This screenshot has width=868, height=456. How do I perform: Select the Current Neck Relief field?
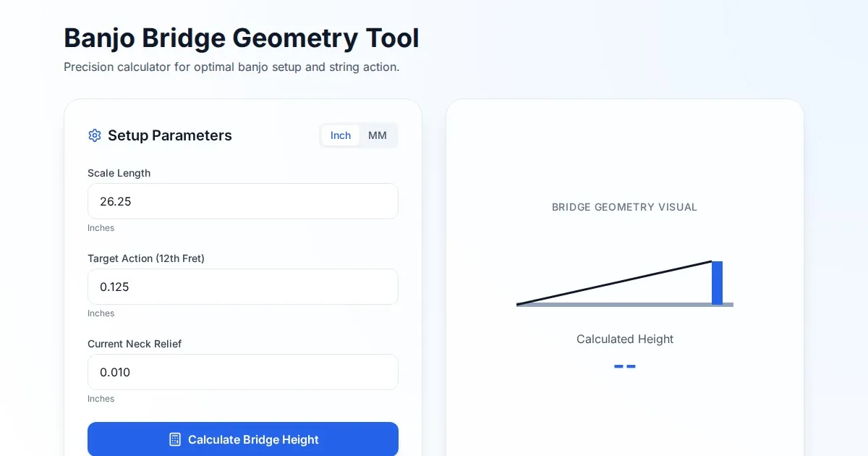point(243,372)
